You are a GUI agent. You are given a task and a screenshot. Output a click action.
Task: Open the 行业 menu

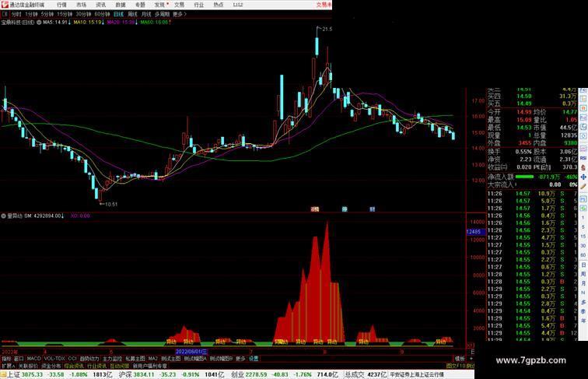coord(199,5)
